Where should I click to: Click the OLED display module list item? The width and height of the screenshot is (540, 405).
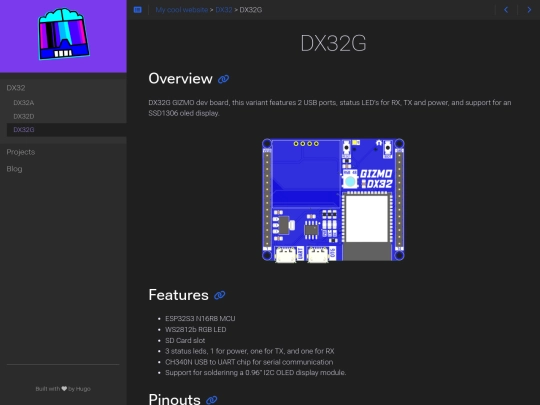[256, 373]
